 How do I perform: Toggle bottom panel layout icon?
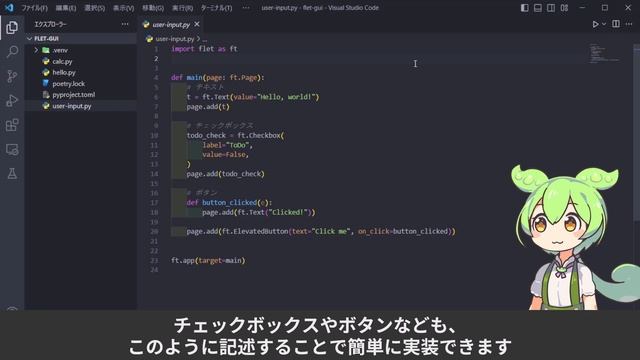(x=538, y=8)
